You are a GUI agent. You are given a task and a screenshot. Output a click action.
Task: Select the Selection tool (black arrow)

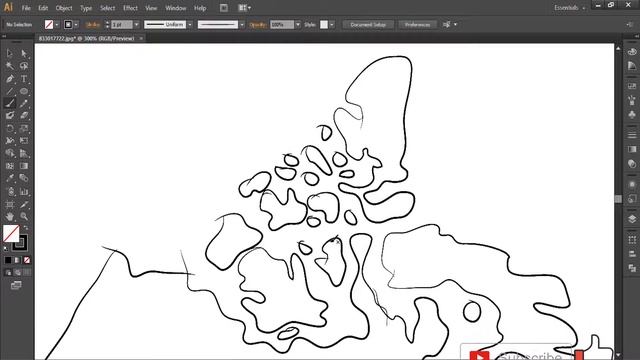(x=9, y=53)
